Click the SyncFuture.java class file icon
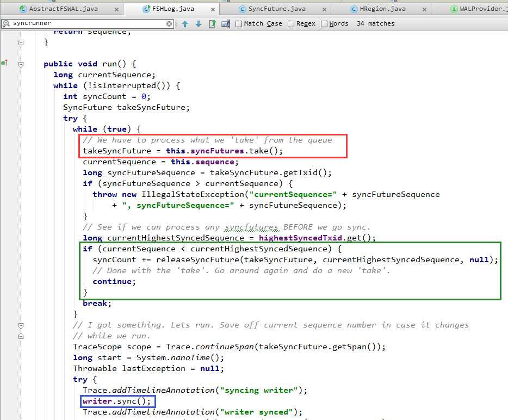The height and width of the screenshot is (420, 508). tap(243, 9)
